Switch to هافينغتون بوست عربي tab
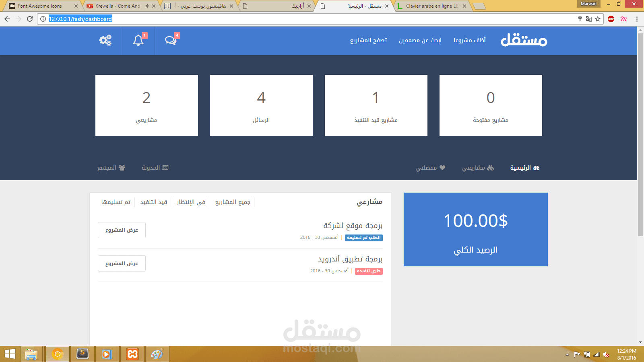Screen dimensions: 644x362 [x=199, y=6]
